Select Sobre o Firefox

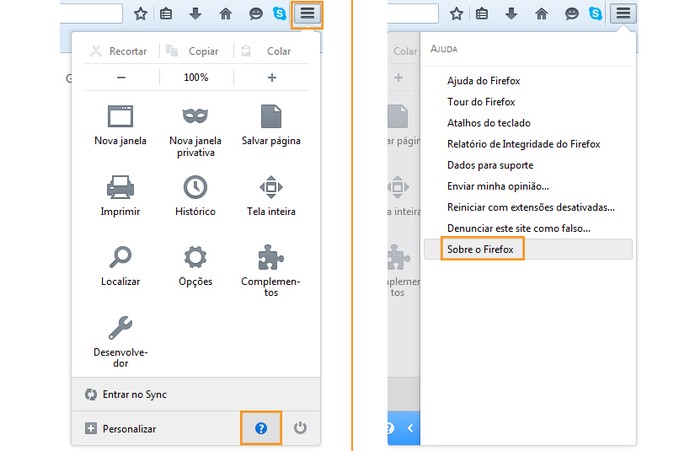[528, 249]
